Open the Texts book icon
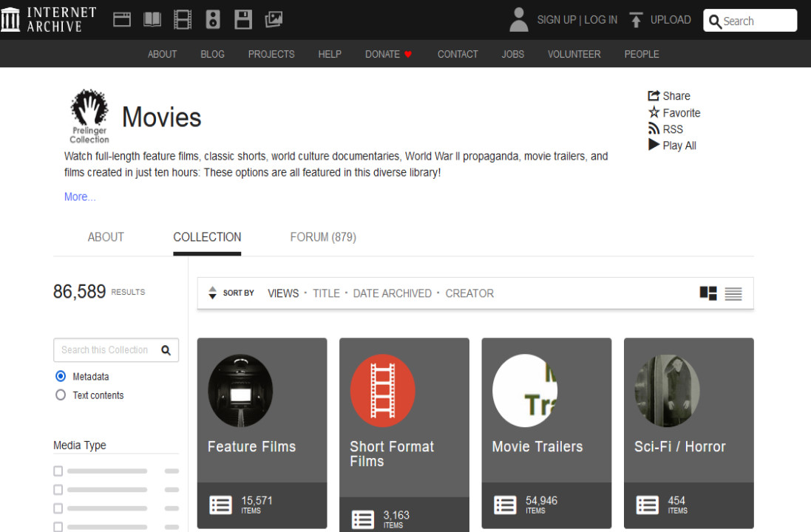Screen dimensions: 811x532 pos(152,20)
